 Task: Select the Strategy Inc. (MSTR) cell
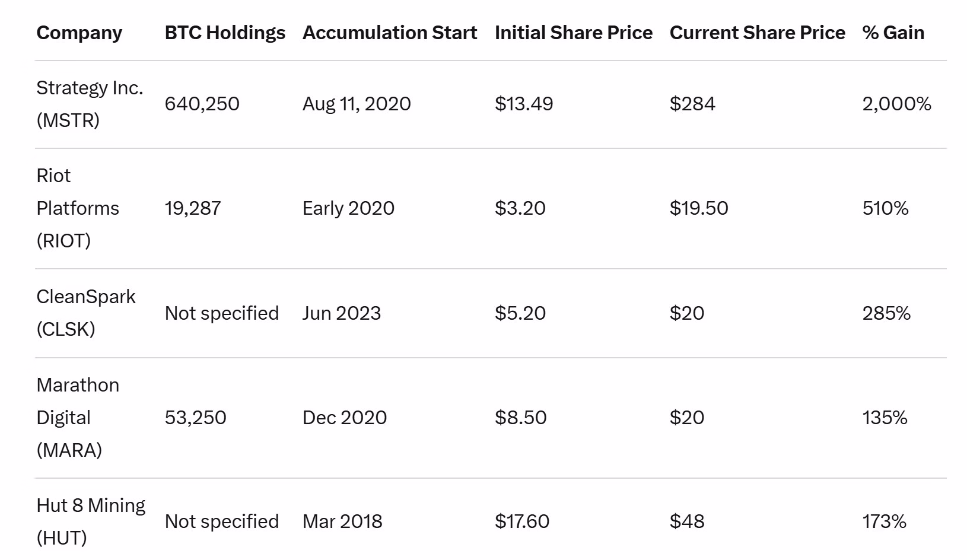point(90,104)
